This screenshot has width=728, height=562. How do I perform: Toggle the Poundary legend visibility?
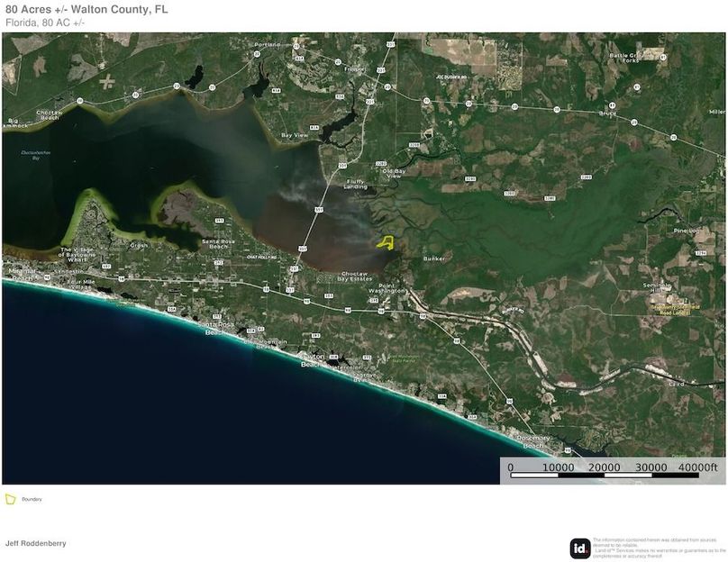(x=32, y=500)
